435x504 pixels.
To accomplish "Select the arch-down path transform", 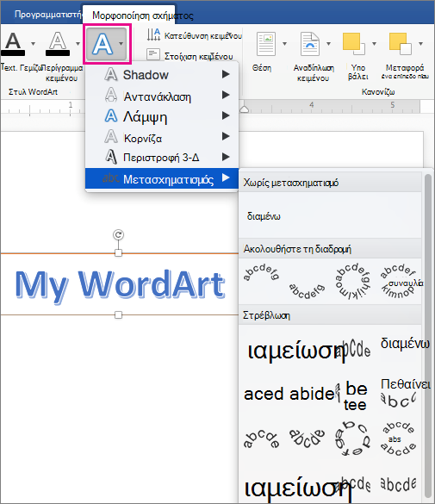I will tap(307, 291).
